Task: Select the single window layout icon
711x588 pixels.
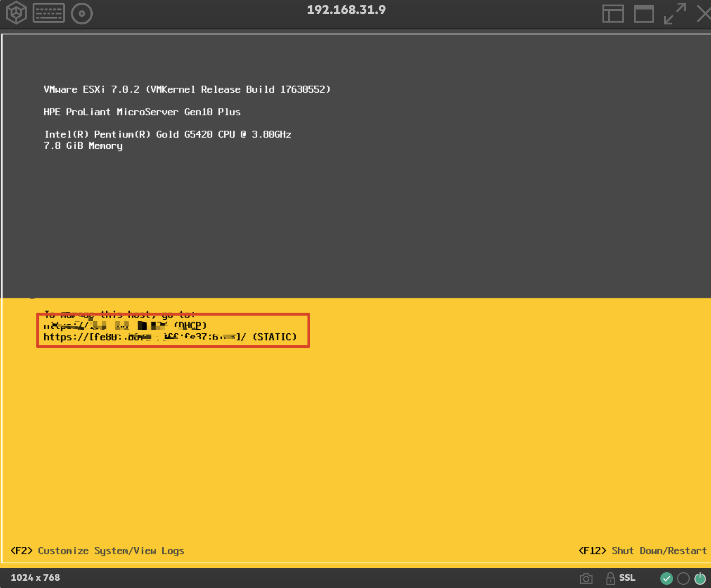Action: [644, 14]
